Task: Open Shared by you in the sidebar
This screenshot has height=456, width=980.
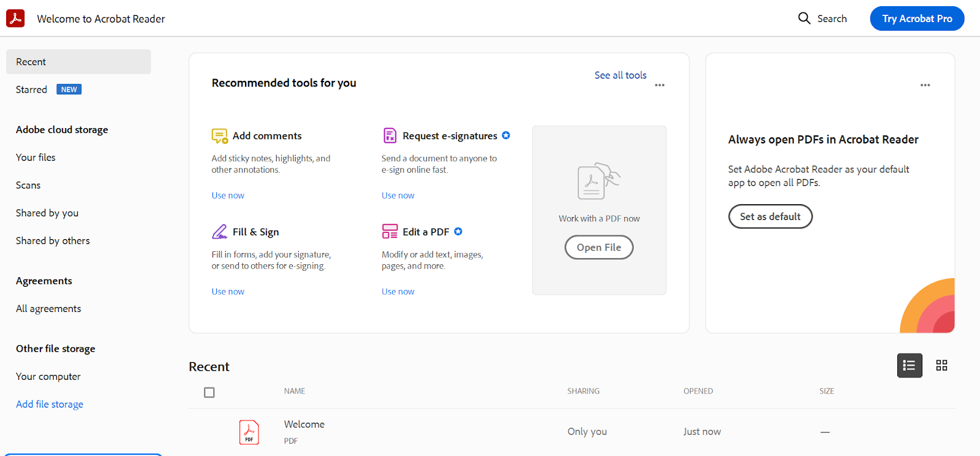Action: (x=47, y=213)
